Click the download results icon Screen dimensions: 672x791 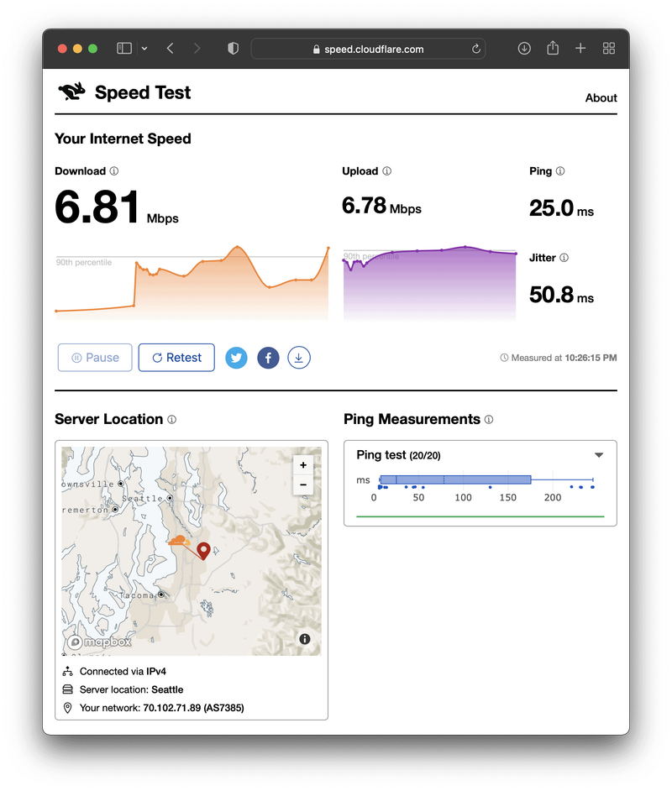point(299,358)
